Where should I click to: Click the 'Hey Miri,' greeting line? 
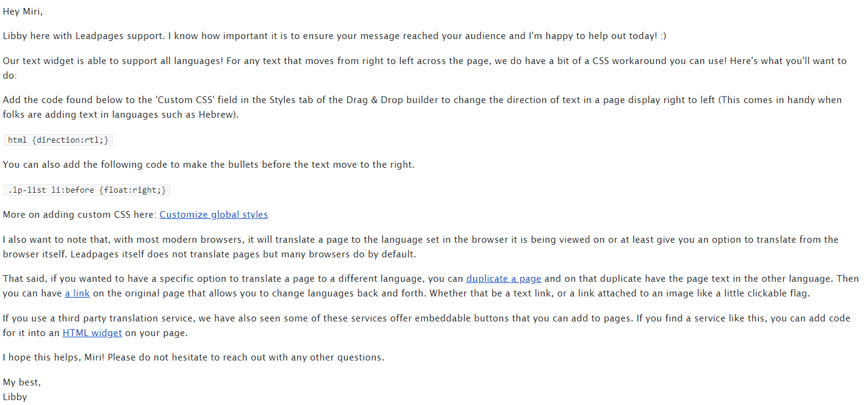coord(23,12)
